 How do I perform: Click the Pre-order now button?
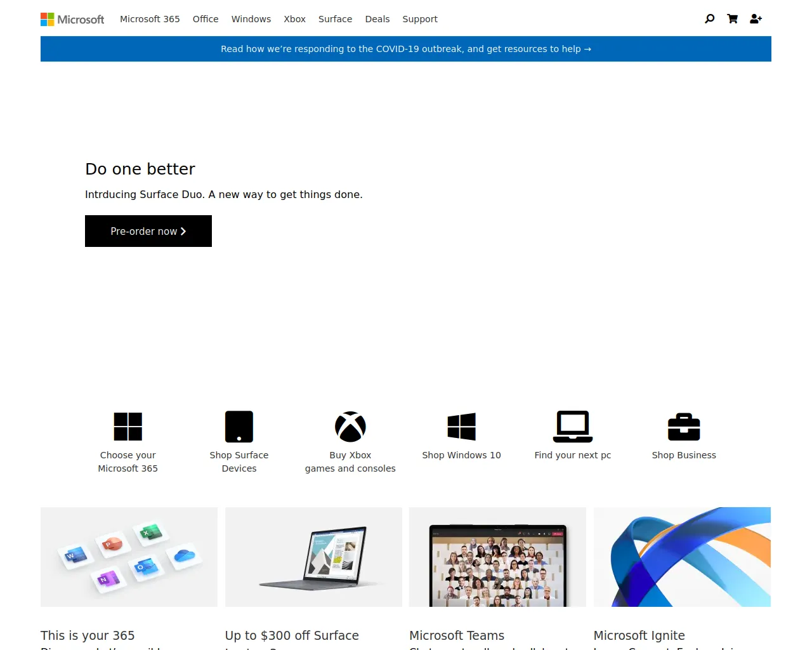pyautogui.click(x=148, y=231)
